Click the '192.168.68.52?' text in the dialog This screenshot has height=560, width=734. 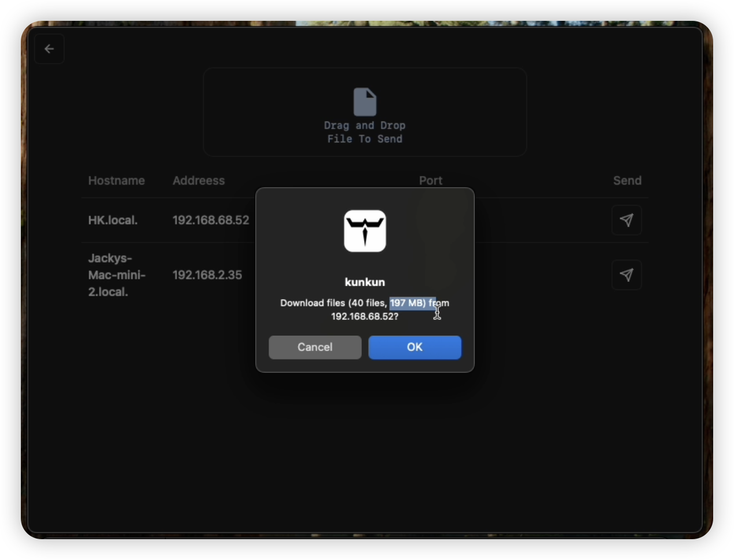(x=365, y=316)
